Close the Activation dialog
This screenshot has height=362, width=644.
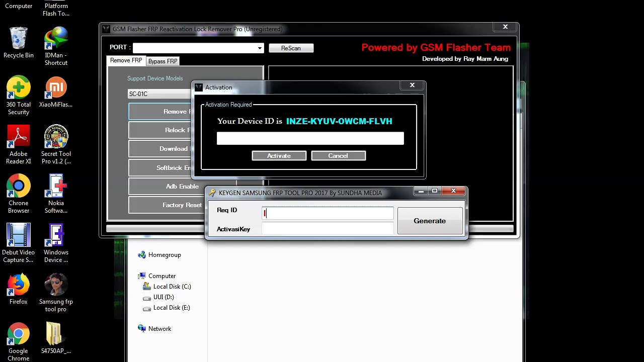click(412, 85)
